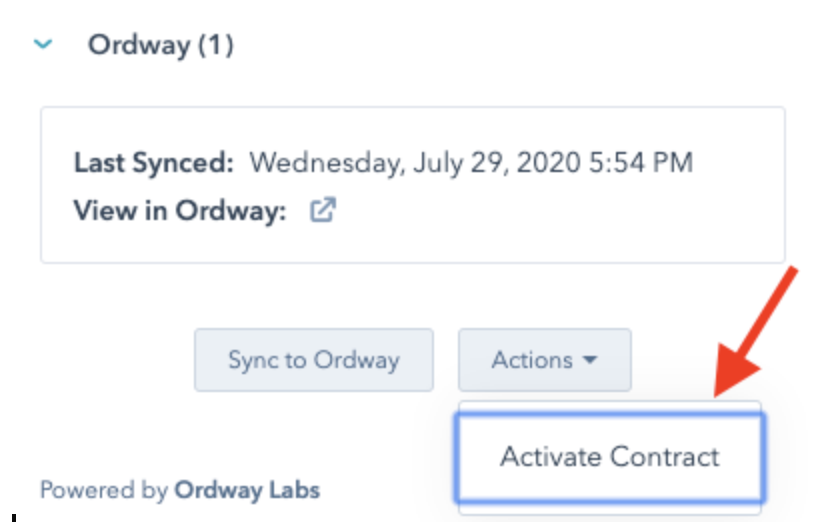Click the (1) count in the Ordway header

[216, 45]
